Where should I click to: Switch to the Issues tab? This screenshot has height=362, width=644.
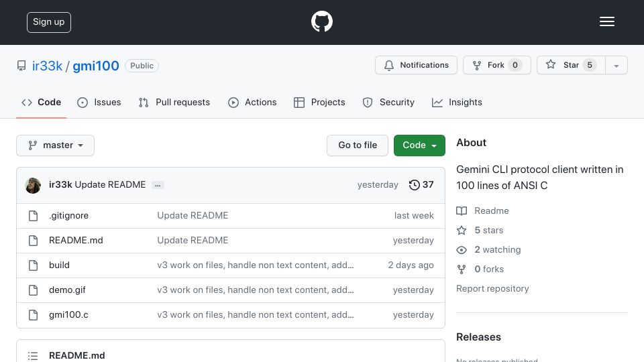pyautogui.click(x=99, y=102)
